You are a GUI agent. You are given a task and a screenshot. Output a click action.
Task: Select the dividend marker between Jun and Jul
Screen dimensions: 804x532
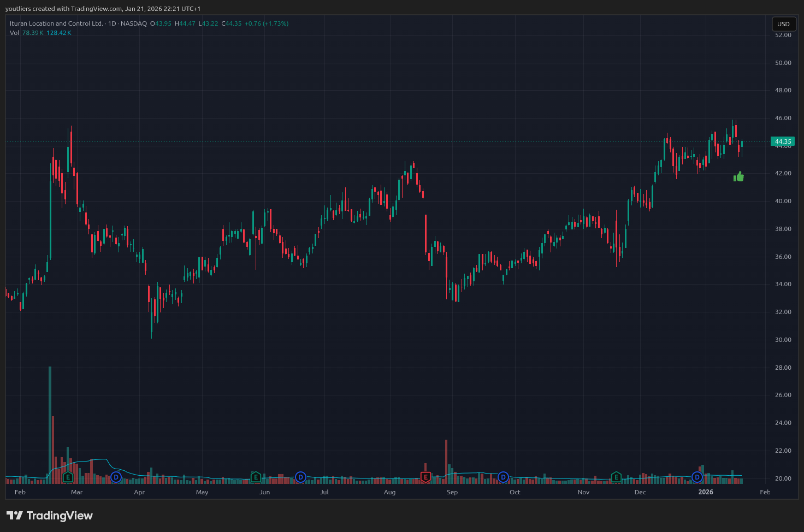(300, 477)
